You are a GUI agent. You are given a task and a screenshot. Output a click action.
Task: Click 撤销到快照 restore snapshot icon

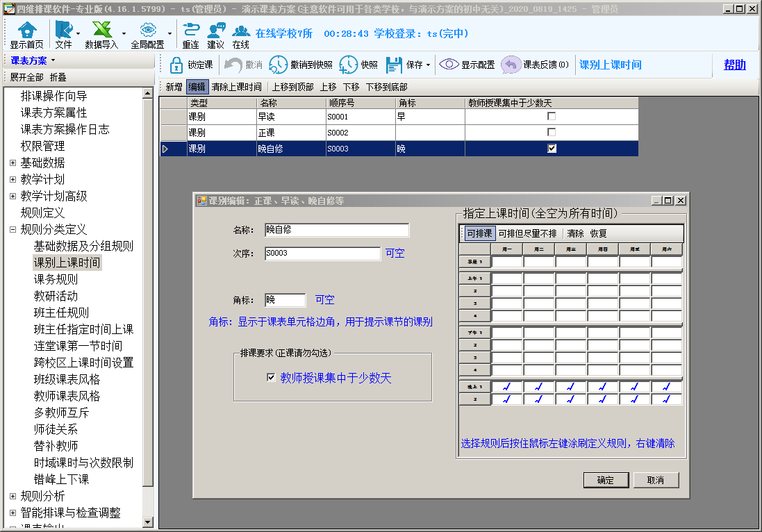click(x=278, y=65)
